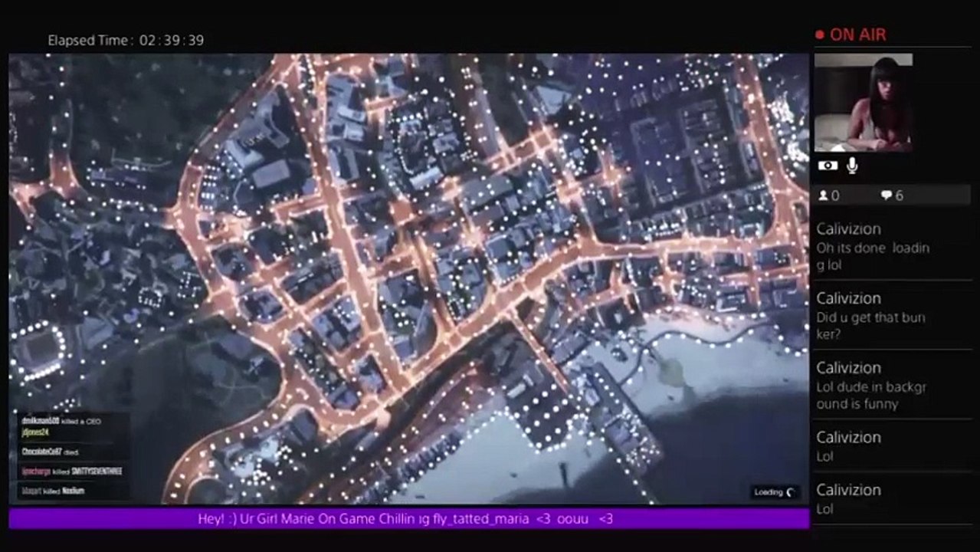Click the Calivizion username above 'Oh its done'

(848, 228)
